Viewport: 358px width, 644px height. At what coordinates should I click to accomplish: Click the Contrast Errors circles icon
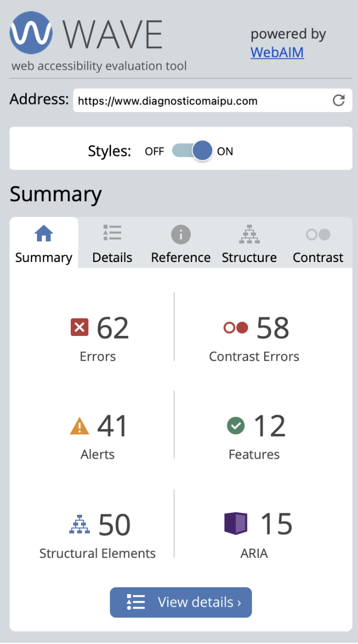tap(236, 327)
